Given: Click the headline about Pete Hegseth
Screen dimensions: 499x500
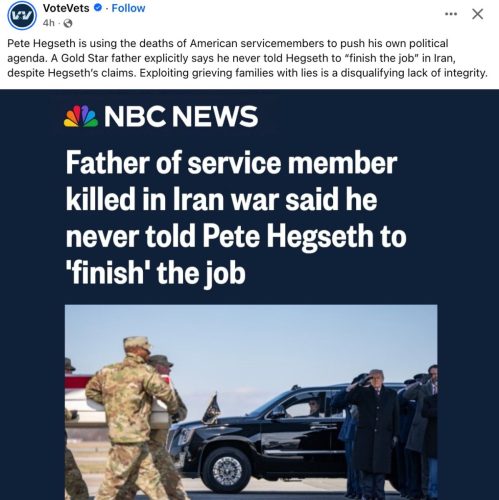Looking at the screenshot, I should click(236, 218).
